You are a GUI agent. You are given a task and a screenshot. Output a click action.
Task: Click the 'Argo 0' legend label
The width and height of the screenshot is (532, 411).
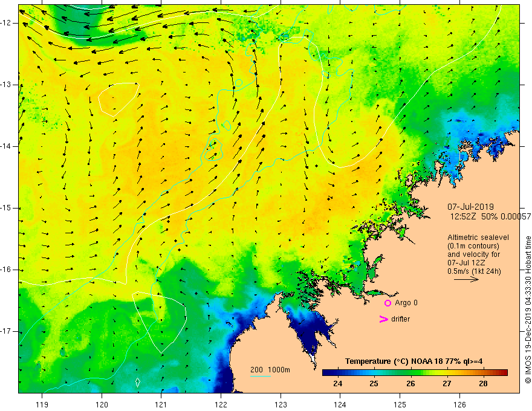tap(406, 303)
